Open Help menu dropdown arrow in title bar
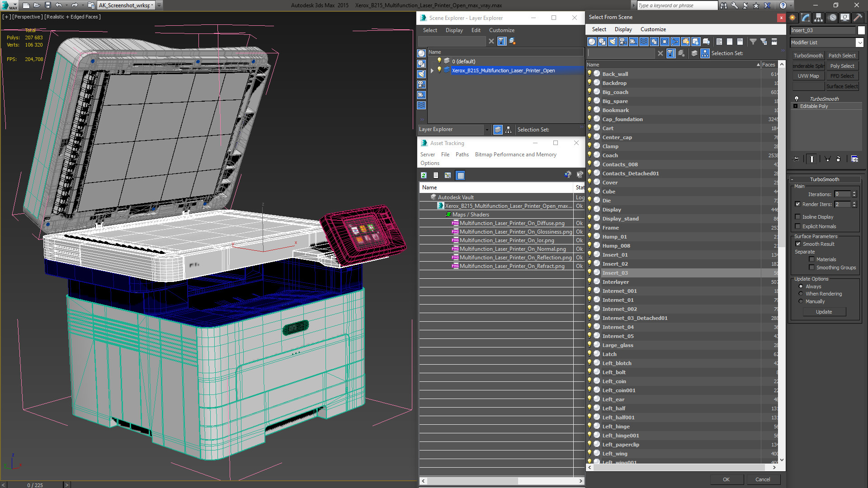This screenshot has height=488, width=868. [792, 5]
